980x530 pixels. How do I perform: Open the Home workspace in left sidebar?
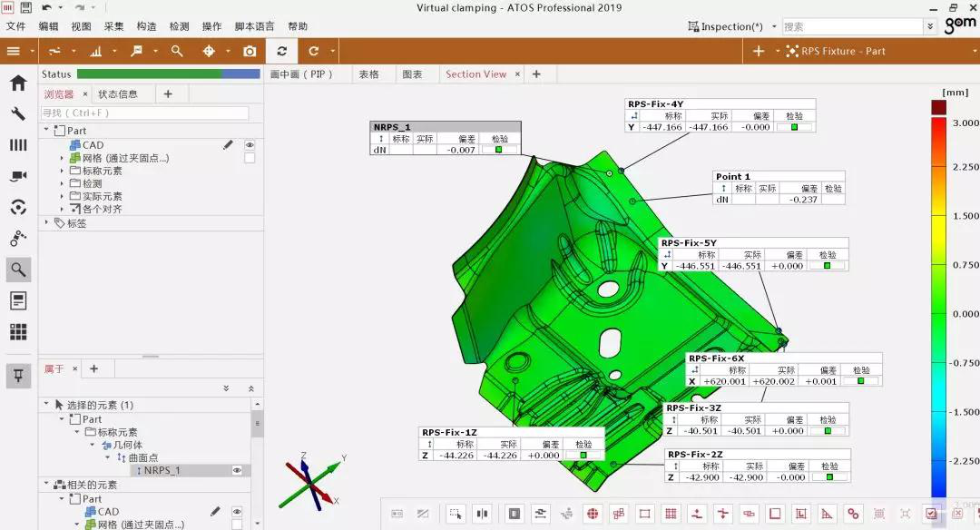click(x=18, y=83)
